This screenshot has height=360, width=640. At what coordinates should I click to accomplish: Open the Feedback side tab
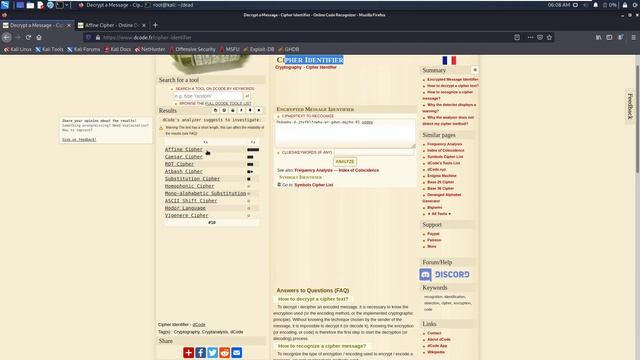630,106
